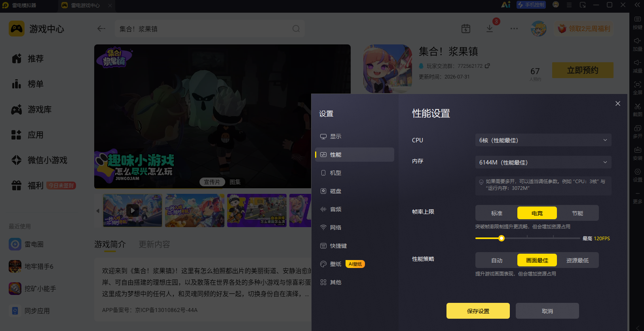Select 节能 frame rate limit
This screenshot has height=331, width=644.
(x=578, y=213)
